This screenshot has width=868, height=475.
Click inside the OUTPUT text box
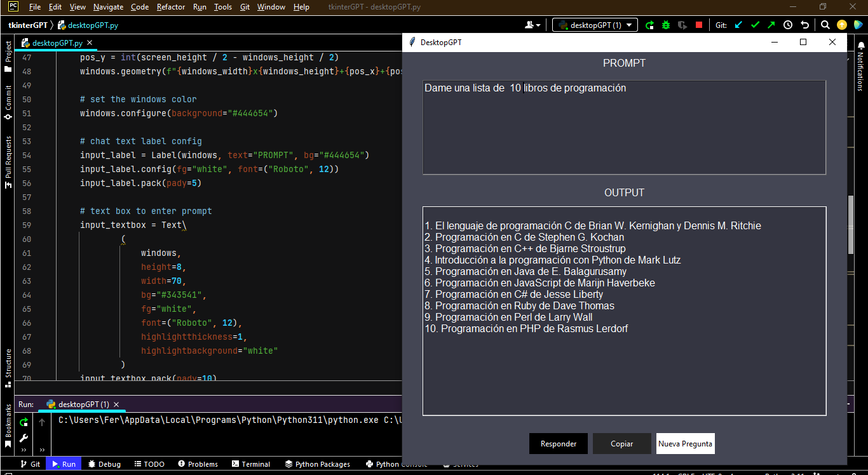point(625,311)
